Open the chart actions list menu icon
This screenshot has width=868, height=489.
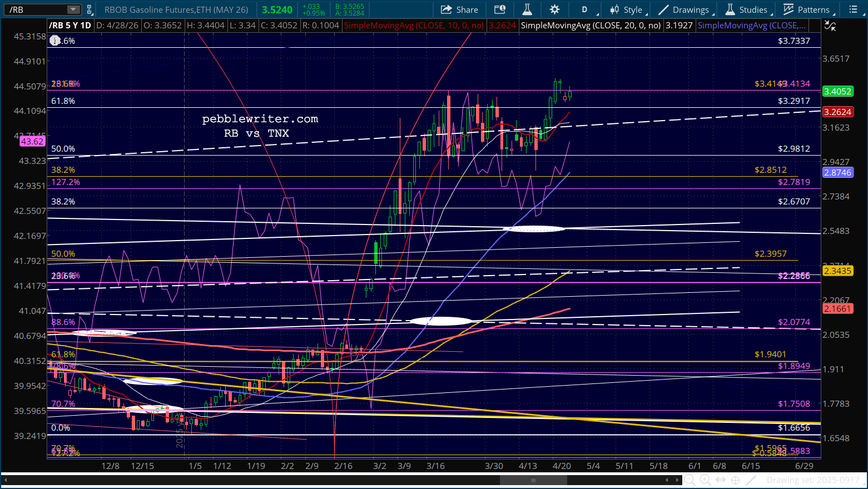click(854, 9)
